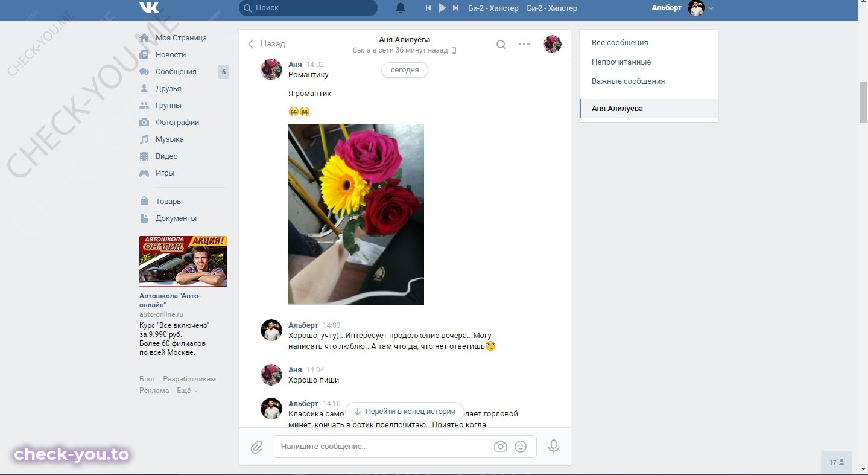Open the Автошкола "Авто-онлайн" ad title
868x475 pixels.
[x=169, y=300]
